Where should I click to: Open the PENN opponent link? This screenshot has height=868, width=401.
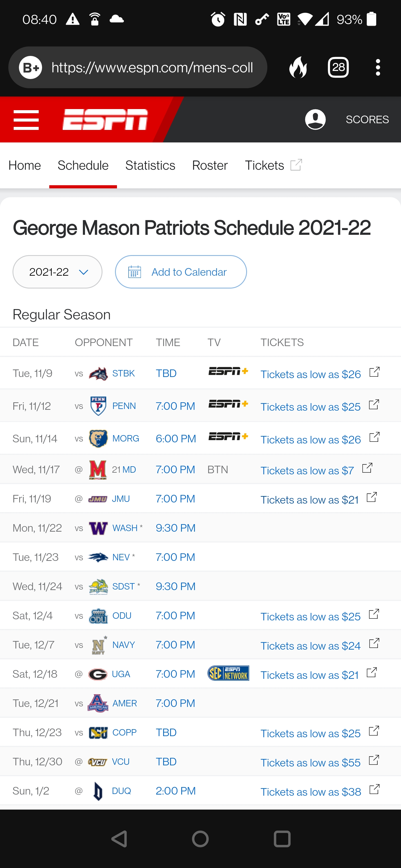pos(124,406)
